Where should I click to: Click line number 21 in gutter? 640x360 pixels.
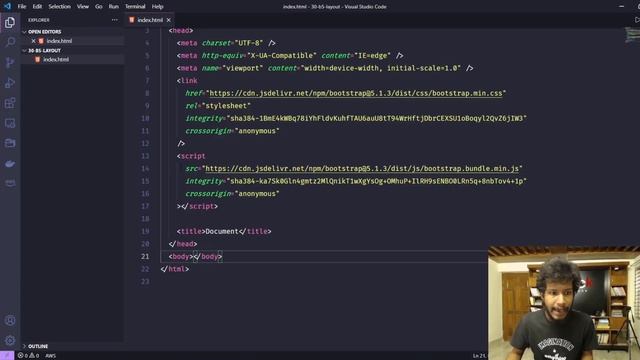click(145, 256)
